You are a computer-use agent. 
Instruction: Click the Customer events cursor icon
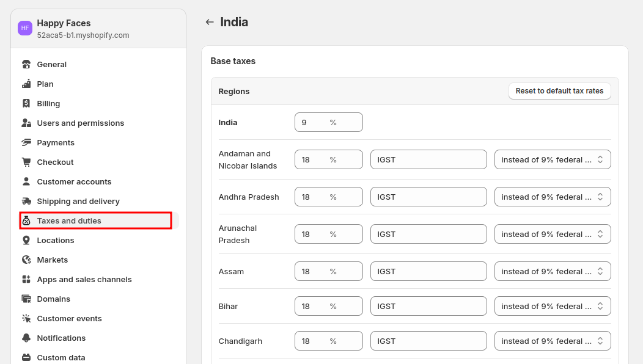pyautogui.click(x=26, y=319)
